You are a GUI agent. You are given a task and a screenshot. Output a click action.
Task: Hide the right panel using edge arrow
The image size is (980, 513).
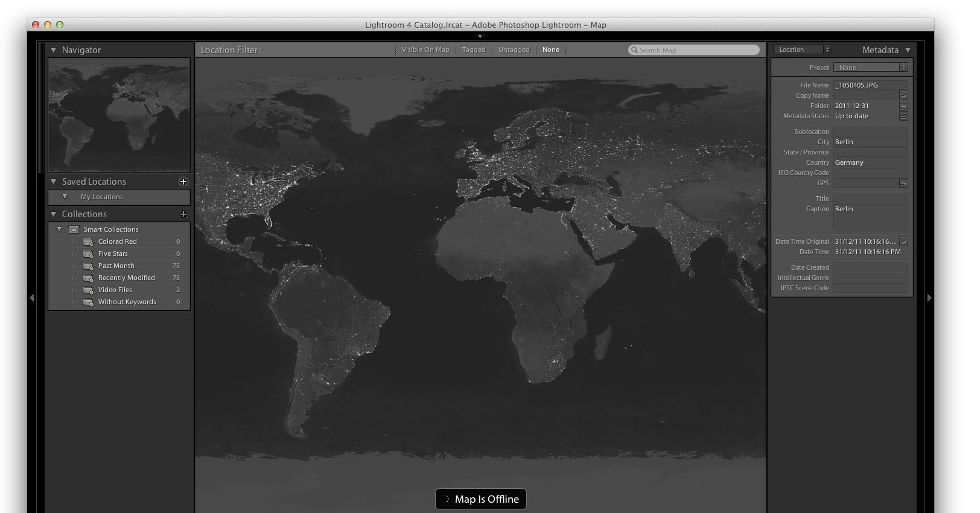pyautogui.click(x=929, y=298)
